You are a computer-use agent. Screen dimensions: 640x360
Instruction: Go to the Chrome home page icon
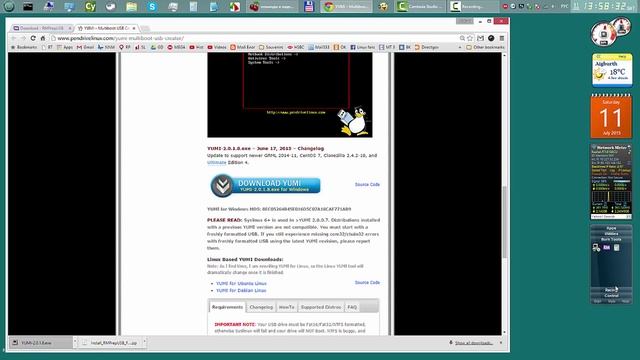[x=43, y=38]
